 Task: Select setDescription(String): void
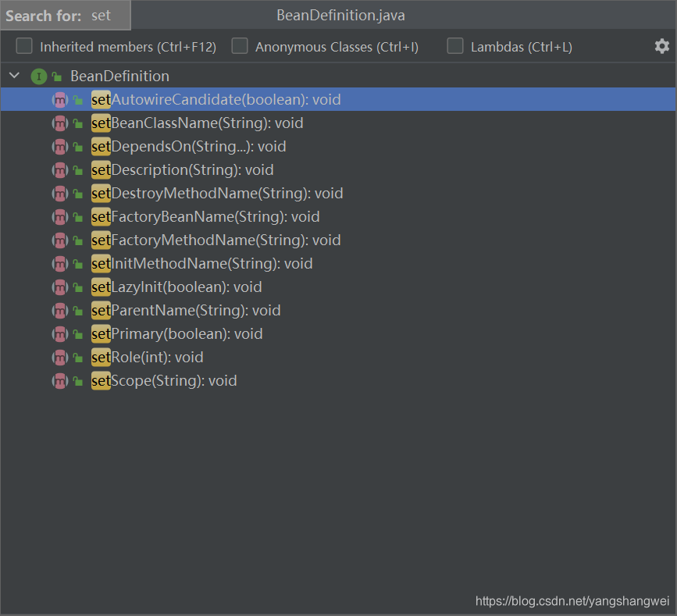(338, 170)
